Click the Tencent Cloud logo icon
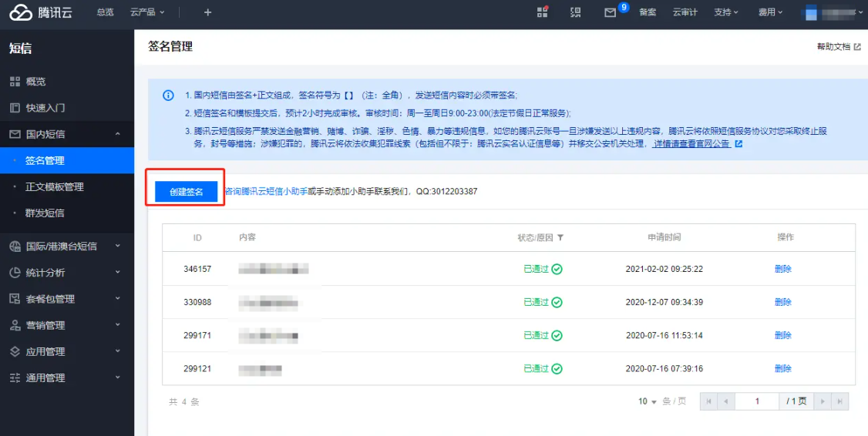 21,12
